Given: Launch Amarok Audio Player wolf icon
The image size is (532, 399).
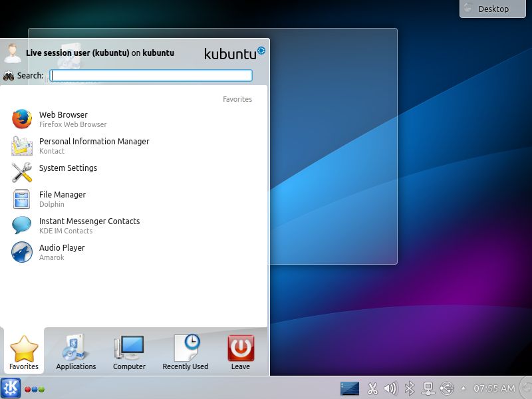Looking at the screenshot, I should (x=22, y=252).
